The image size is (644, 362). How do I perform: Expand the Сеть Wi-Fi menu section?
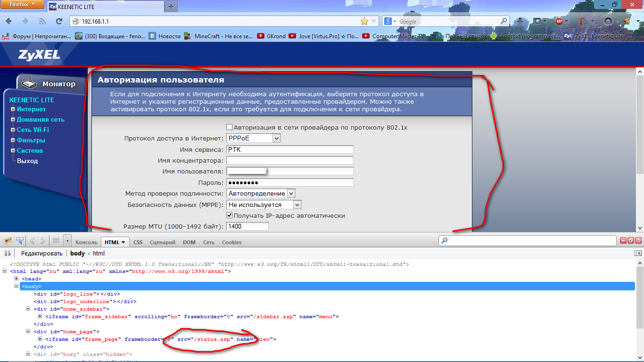click(x=13, y=130)
